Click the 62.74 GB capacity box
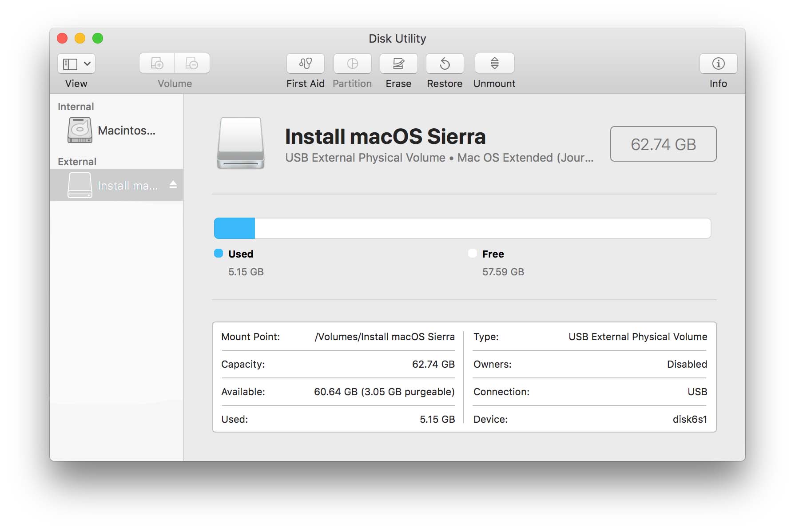Viewport: 795px width, 532px height. 663,144
